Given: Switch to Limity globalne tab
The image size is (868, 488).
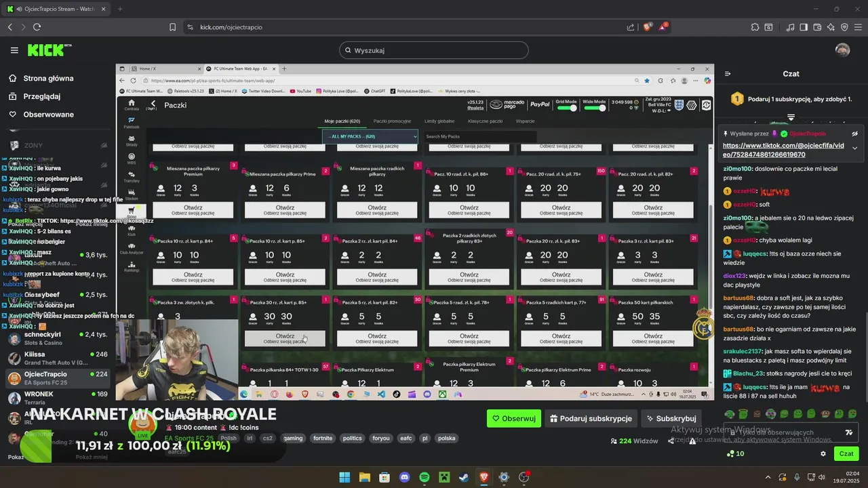Looking at the screenshot, I should (x=439, y=121).
